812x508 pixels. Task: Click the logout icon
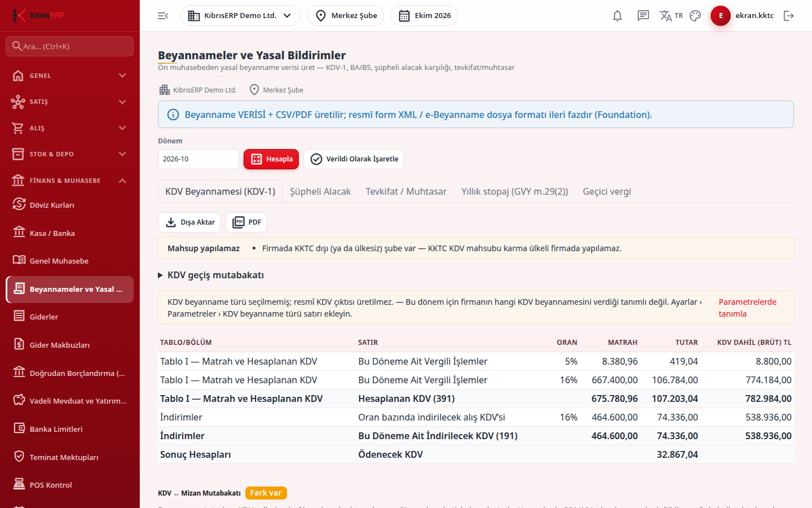pos(789,16)
